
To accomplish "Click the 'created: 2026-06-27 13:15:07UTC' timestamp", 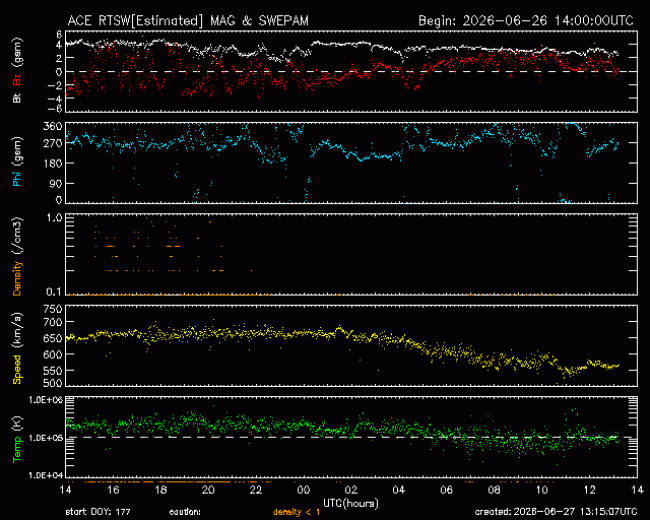I will pyautogui.click(x=555, y=512).
